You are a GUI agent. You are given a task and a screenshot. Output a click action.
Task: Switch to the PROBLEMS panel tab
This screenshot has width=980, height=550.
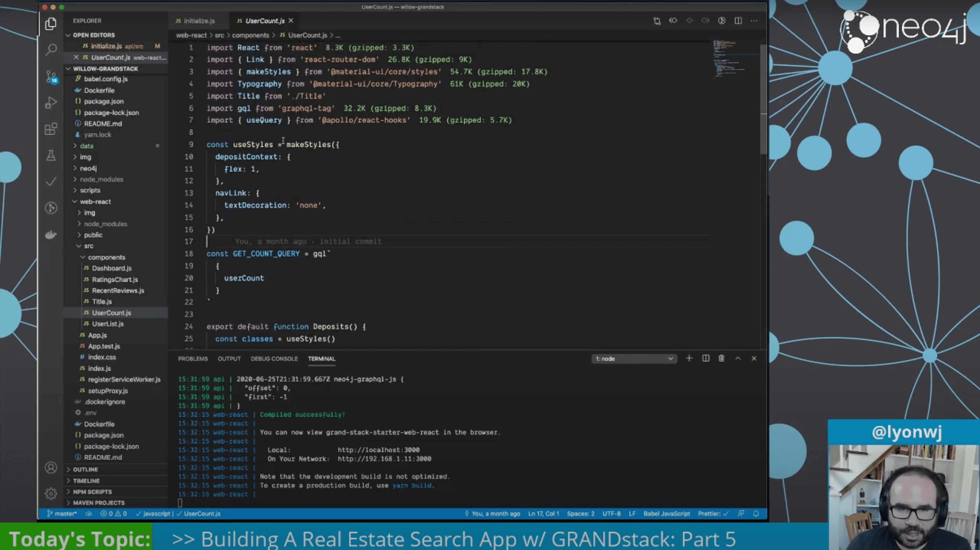click(x=192, y=358)
